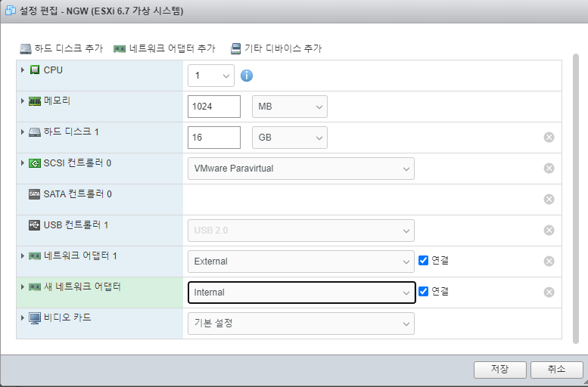The image size is (588, 387).
Task: Click the hard disk size field showing 16
Action: [x=214, y=138]
